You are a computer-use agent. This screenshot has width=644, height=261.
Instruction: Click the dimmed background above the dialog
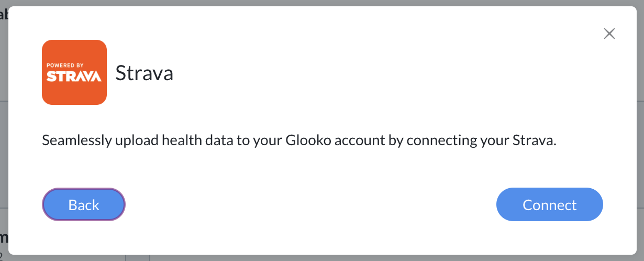click(x=322, y=3)
